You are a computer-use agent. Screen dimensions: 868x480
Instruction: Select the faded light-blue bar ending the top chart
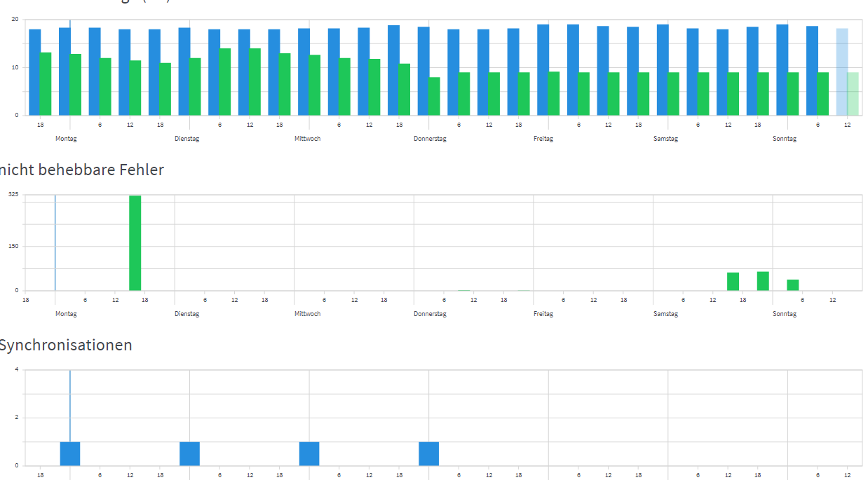[842, 71]
